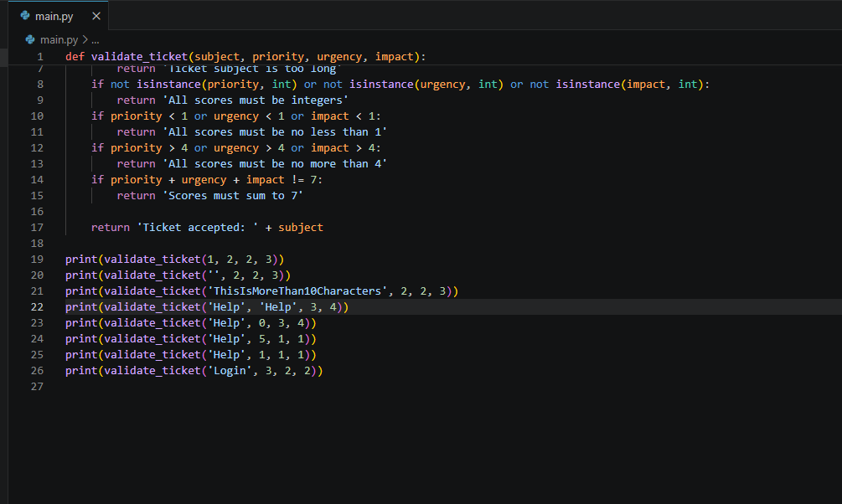Click the line with 'Help', 0, 3, 4
The height and width of the screenshot is (504, 842).
pyautogui.click(x=191, y=323)
